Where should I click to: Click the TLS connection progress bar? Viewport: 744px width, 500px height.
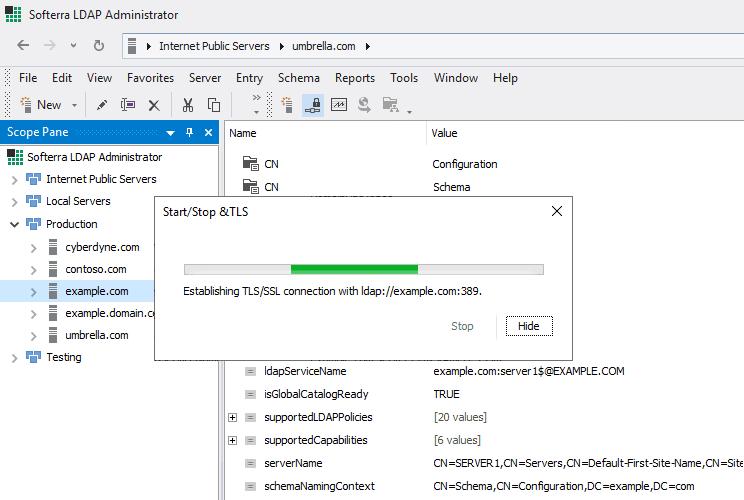[x=364, y=269]
